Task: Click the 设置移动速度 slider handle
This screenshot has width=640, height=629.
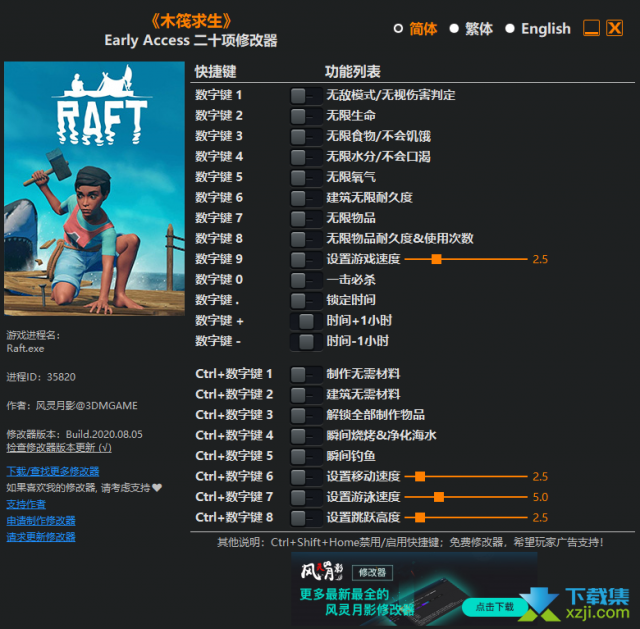Action: coord(420,476)
